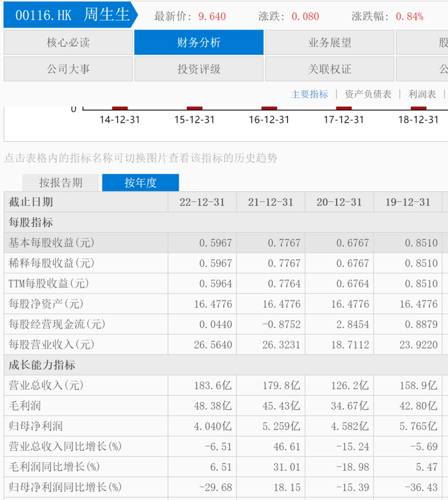Open the 公司大事 section

[x=68, y=69]
